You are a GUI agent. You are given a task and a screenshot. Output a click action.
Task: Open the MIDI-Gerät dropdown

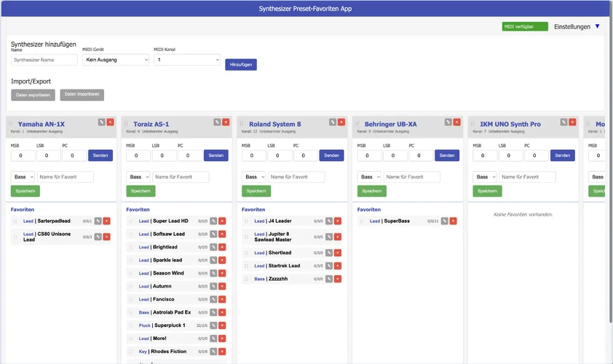pyautogui.click(x=116, y=60)
